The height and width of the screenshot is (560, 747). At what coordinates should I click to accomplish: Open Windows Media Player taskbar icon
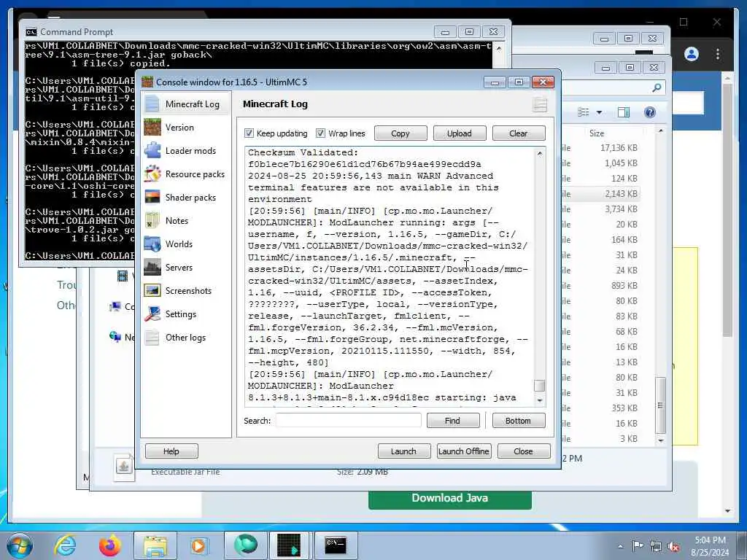tap(198, 545)
